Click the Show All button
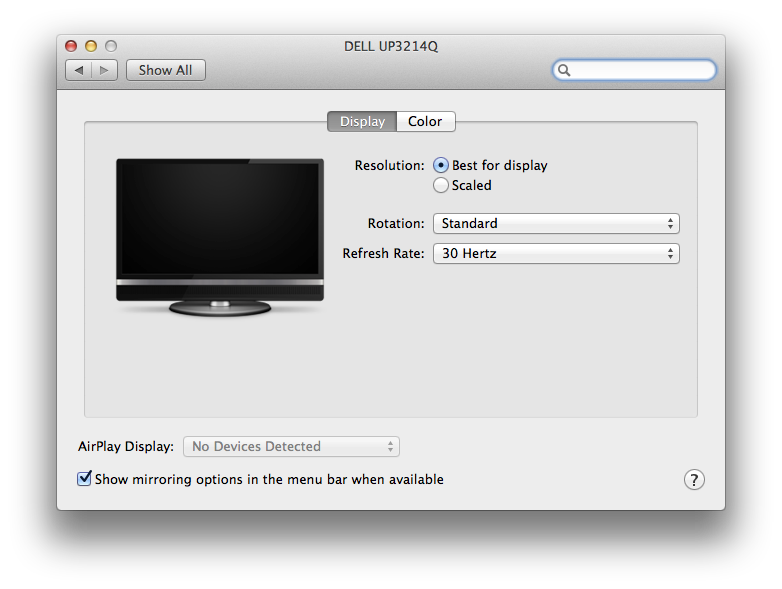The width and height of the screenshot is (782, 589). tap(166, 70)
